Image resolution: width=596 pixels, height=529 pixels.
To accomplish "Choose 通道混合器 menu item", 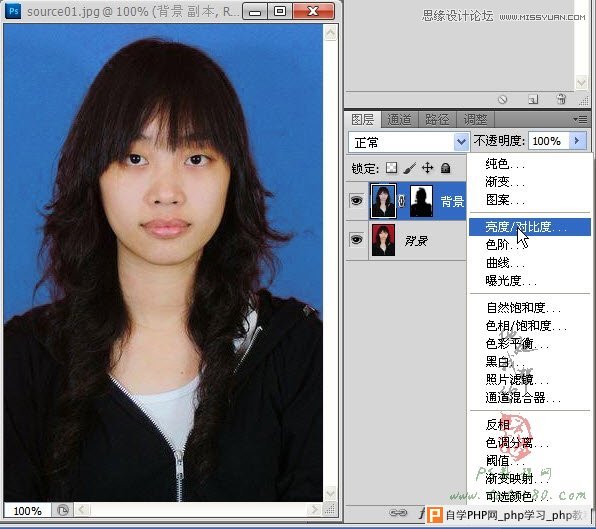I will 529,398.
